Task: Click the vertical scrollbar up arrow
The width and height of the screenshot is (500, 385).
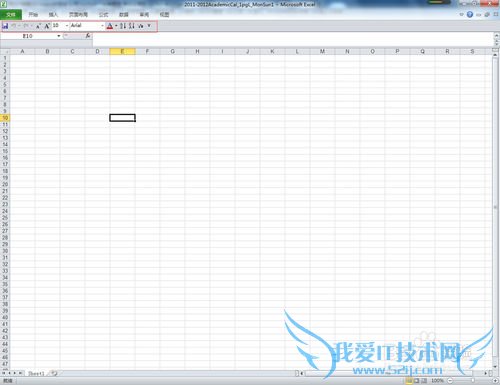Action: pos(495,55)
